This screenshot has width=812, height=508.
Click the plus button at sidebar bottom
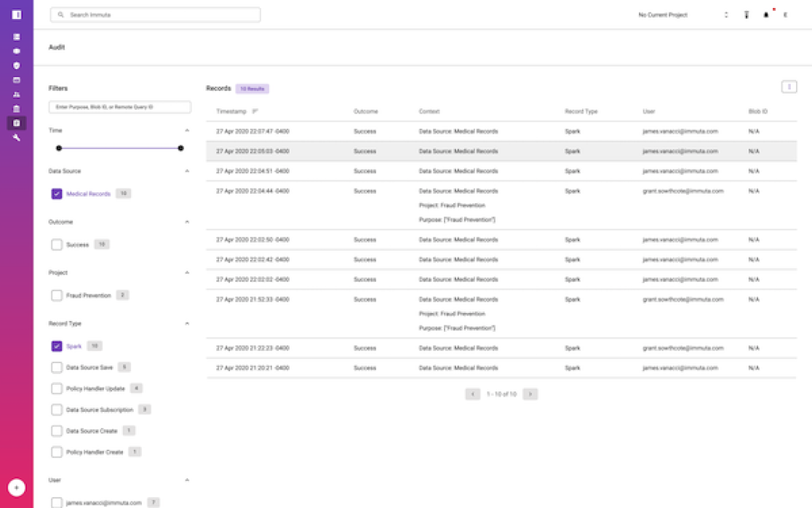[x=16, y=488]
